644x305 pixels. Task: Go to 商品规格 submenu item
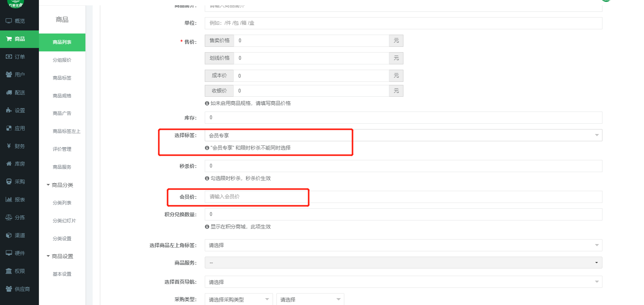(x=62, y=96)
